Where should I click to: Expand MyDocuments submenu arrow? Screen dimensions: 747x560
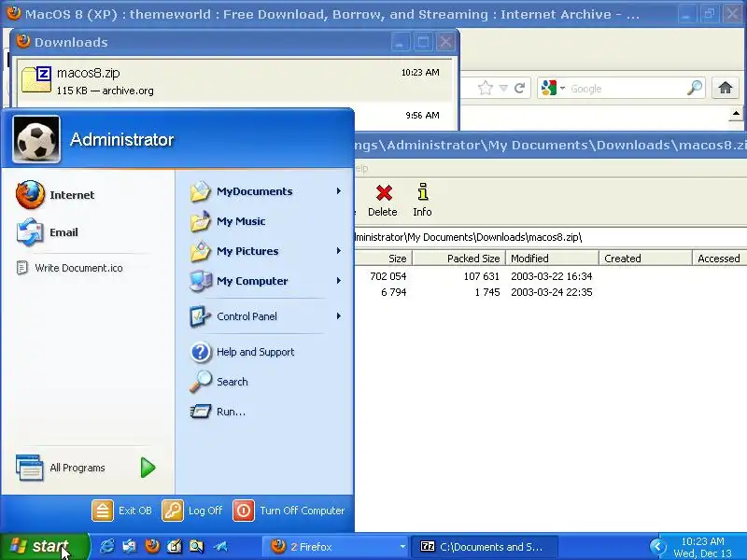[x=339, y=191]
